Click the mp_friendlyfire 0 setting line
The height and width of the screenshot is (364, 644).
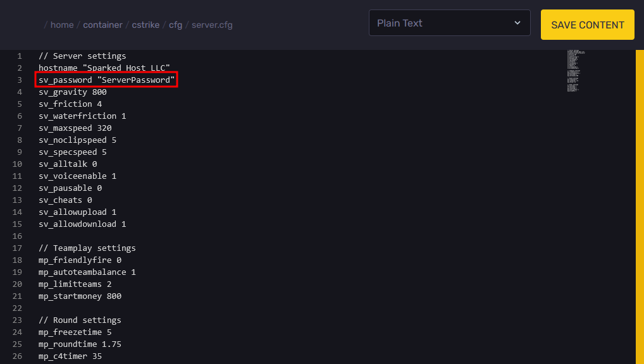tap(80, 260)
